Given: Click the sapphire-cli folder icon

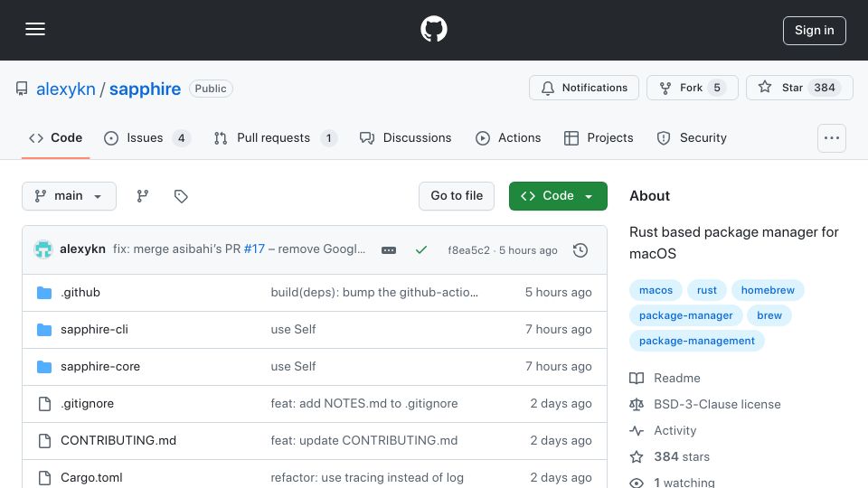Looking at the screenshot, I should 44,330.
